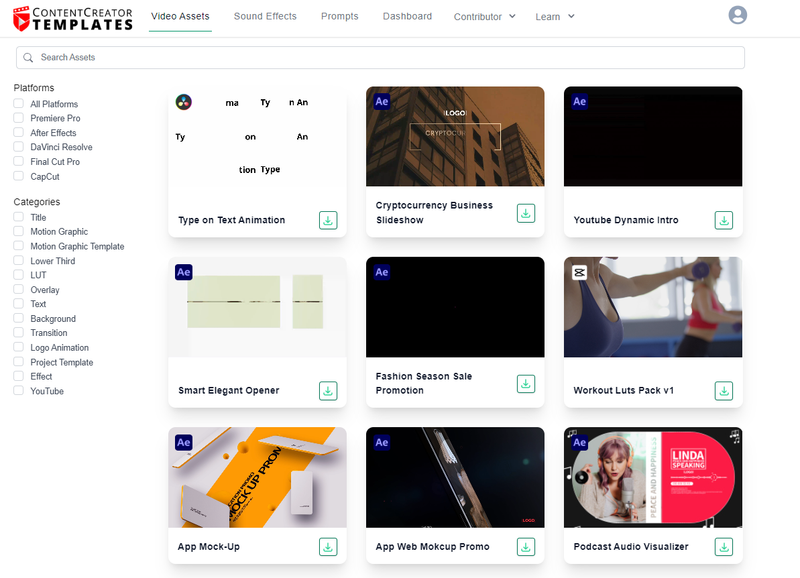Download the App Mock-Up template
The width and height of the screenshot is (800, 578).
coord(328,547)
